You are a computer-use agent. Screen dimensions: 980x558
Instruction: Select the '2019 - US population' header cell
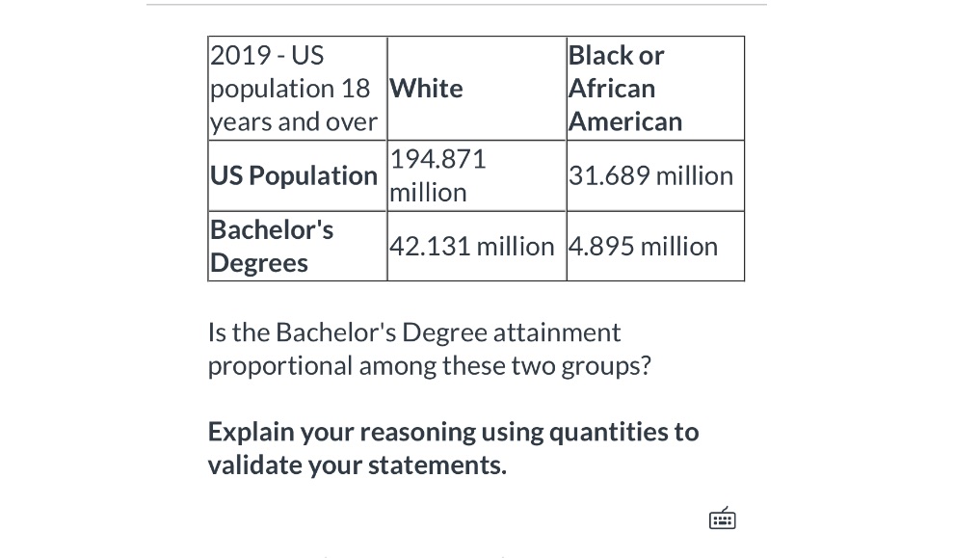click(x=298, y=88)
